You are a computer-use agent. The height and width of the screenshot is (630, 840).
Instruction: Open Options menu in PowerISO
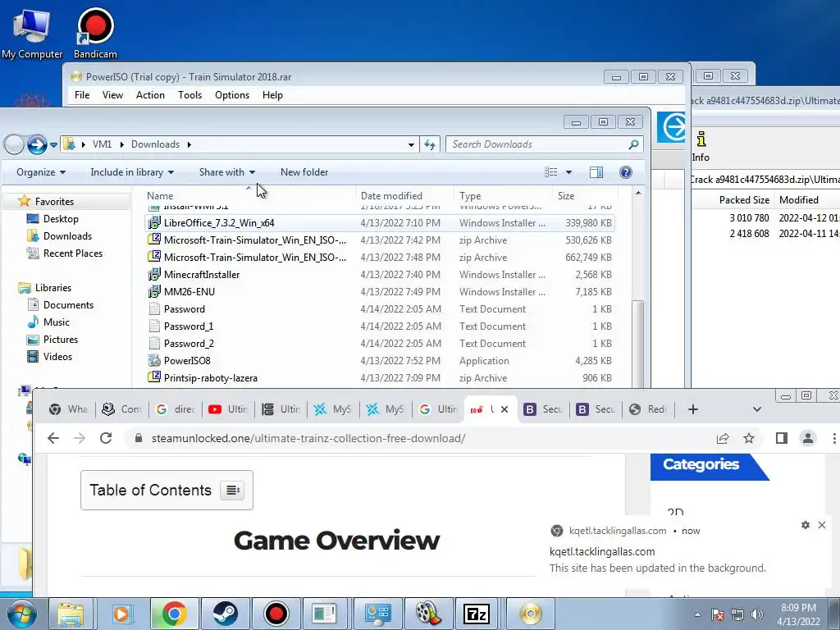[x=232, y=95]
